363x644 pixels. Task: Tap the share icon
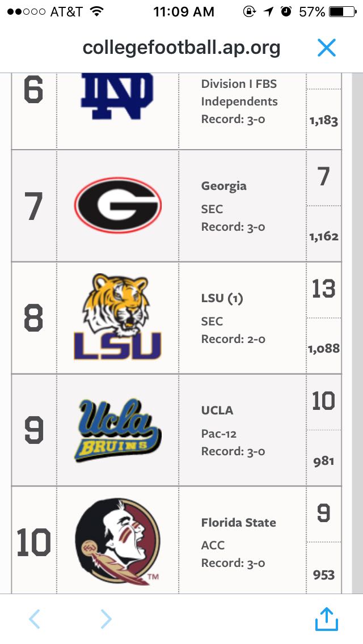pos(327,619)
